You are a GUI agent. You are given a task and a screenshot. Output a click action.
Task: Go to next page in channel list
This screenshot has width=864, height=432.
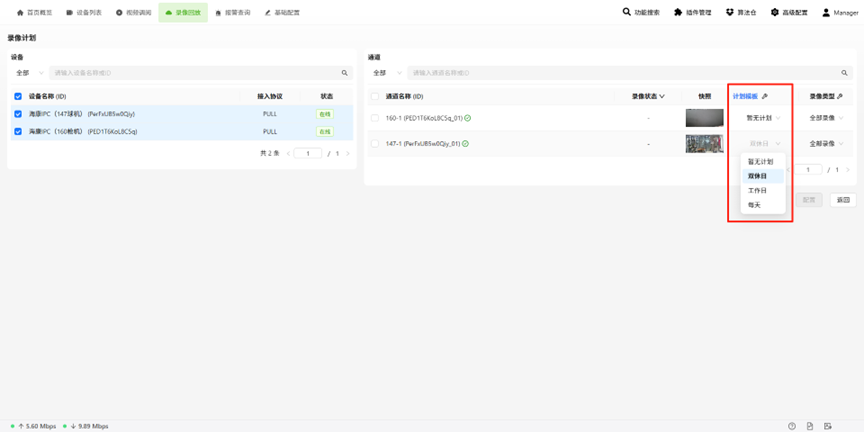click(847, 170)
